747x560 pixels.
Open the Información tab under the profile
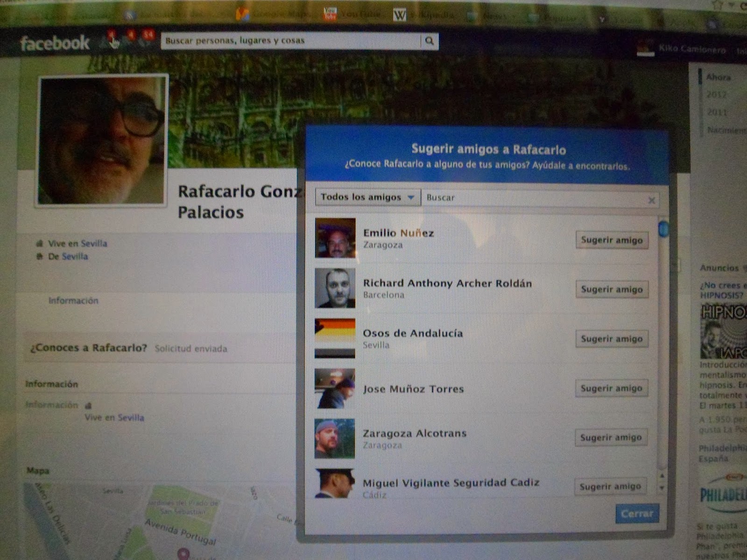pyautogui.click(x=73, y=301)
